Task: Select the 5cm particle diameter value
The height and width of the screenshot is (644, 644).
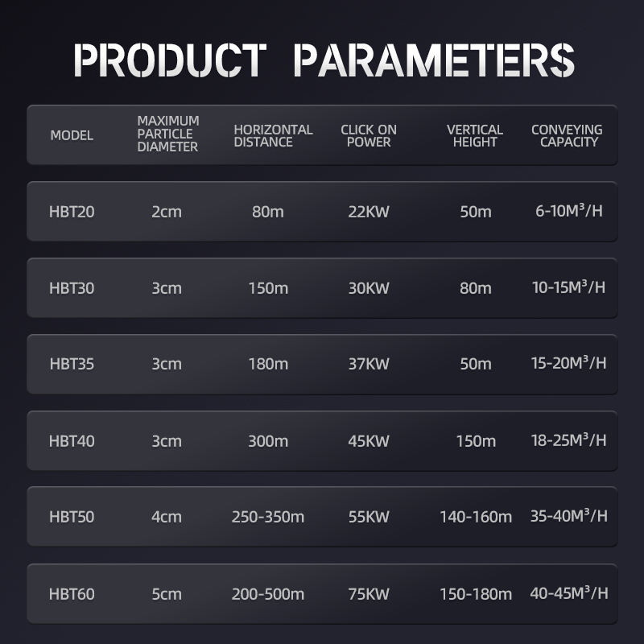Action: pos(167,595)
